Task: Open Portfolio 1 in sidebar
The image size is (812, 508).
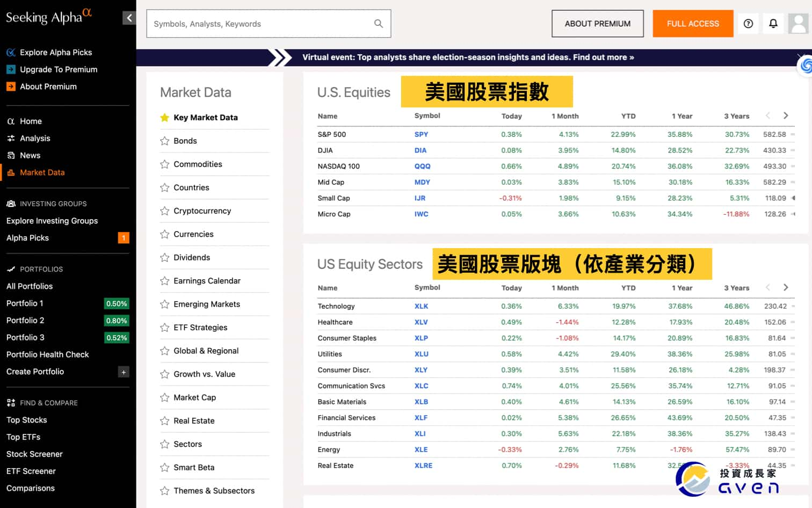Action: coord(25,303)
